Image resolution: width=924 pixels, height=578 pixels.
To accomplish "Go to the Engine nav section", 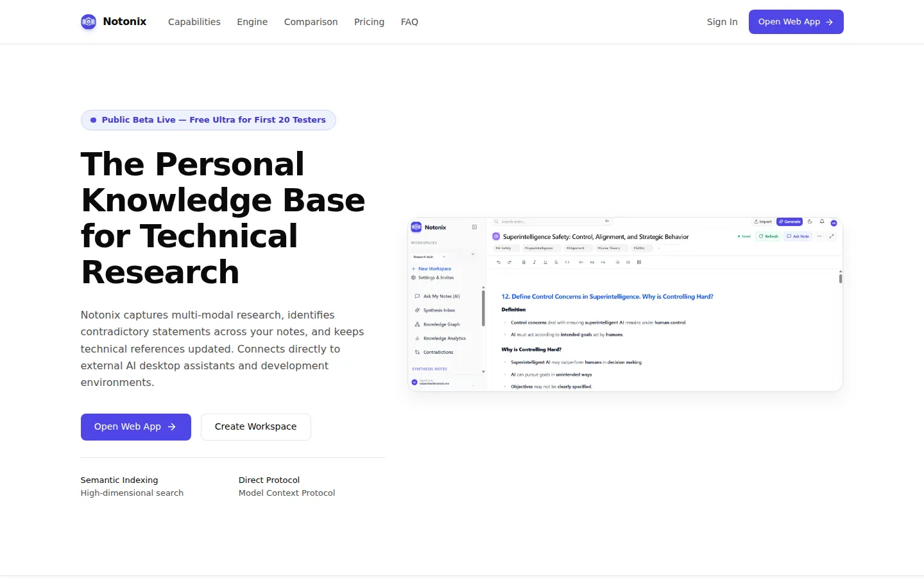I will click(x=252, y=22).
